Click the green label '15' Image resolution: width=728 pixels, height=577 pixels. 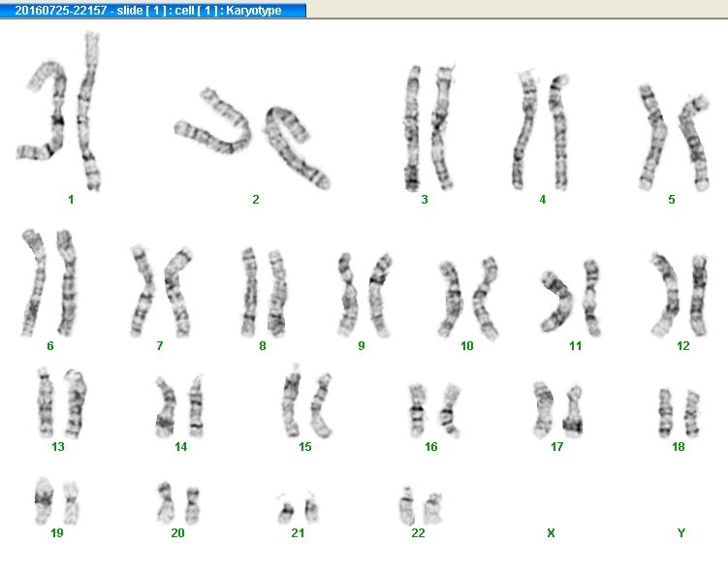304,447
